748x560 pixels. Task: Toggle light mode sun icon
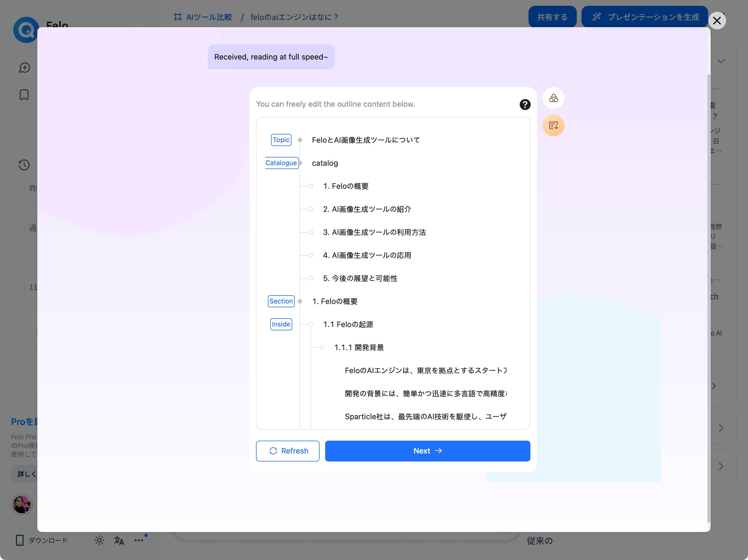point(99,540)
